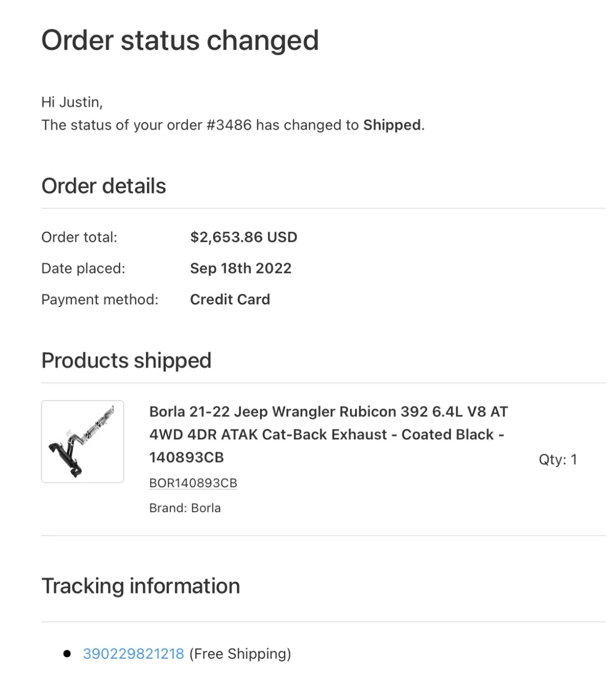Screen dimensions: 616x680
Task: Click the $2,653.86 USD order total
Action: pyautogui.click(x=244, y=237)
